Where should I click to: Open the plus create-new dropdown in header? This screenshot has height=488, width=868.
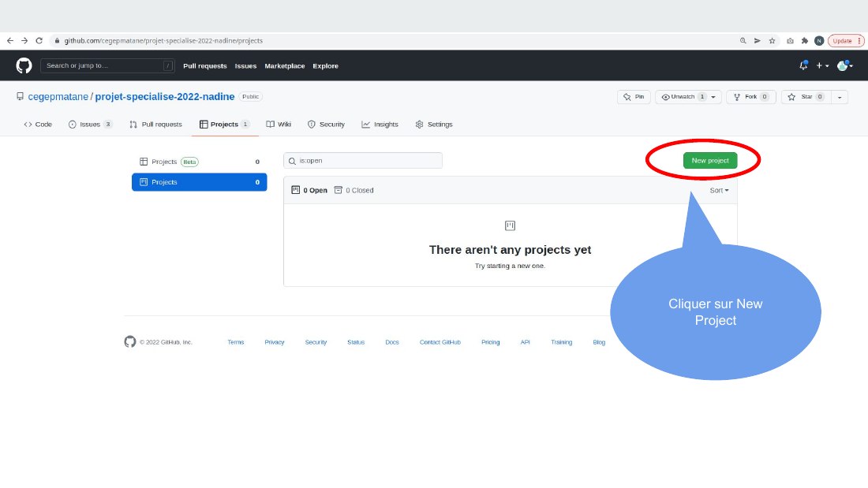[x=822, y=65]
